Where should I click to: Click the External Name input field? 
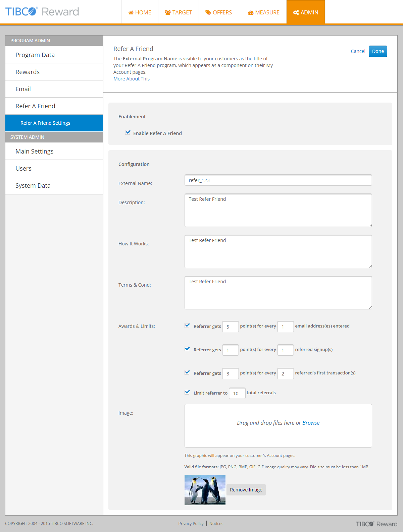click(278, 180)
